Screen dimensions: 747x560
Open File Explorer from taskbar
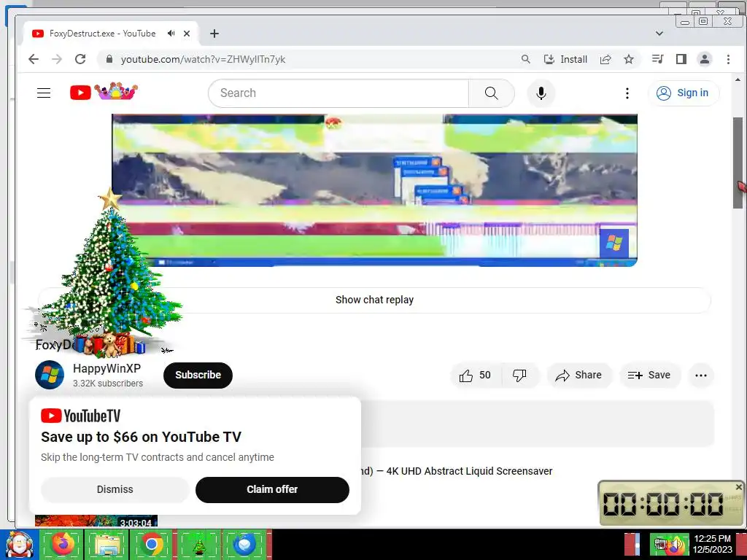pos(107,544)
